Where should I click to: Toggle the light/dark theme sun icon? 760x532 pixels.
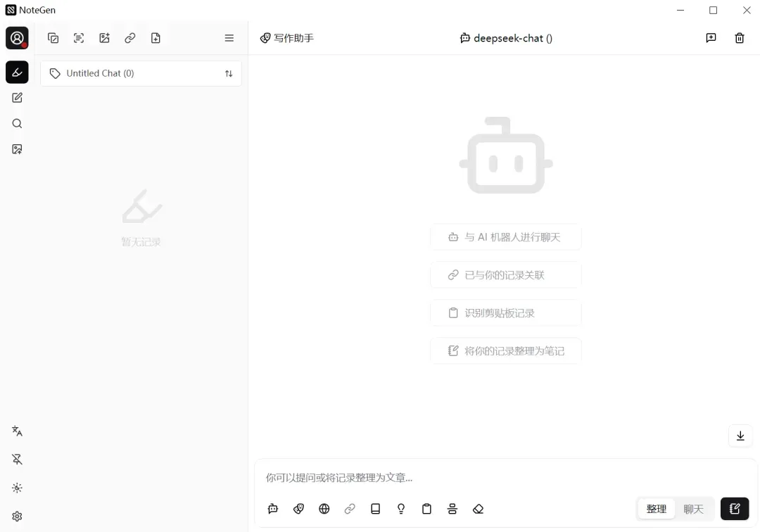point(17,488)
